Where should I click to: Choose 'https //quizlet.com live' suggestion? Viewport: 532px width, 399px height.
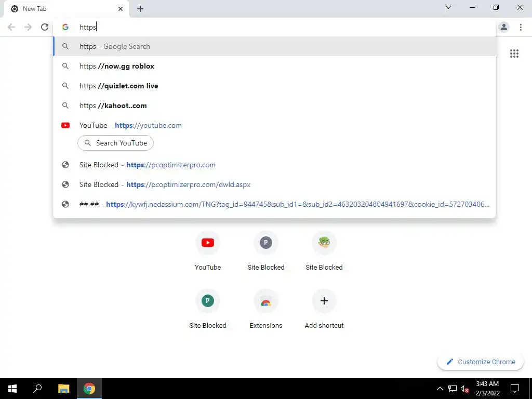pos(274,86)
